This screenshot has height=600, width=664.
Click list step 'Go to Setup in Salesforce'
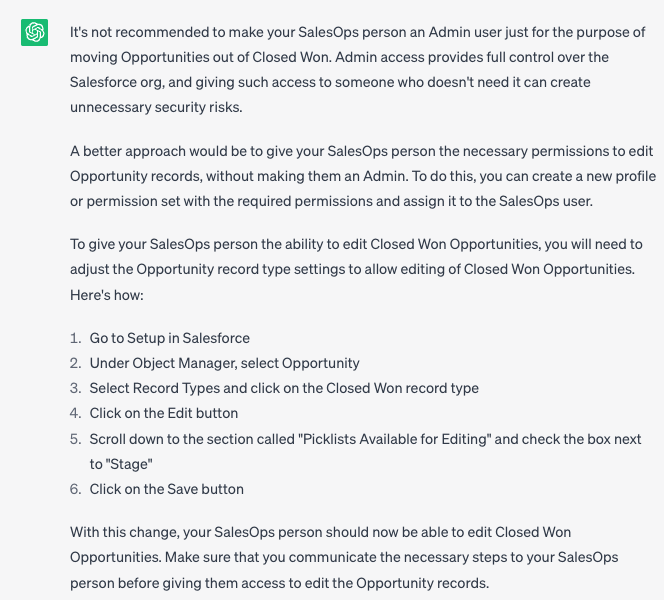(169, 338)
